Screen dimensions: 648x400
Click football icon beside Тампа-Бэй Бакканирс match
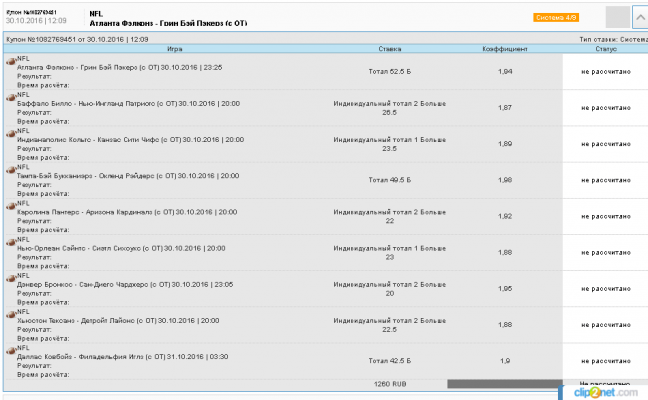pyautogui.click(x=11, y=170)
